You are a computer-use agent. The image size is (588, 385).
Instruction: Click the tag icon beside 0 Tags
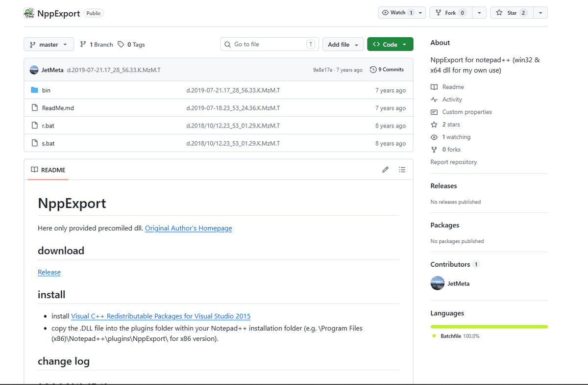[121, 44]
